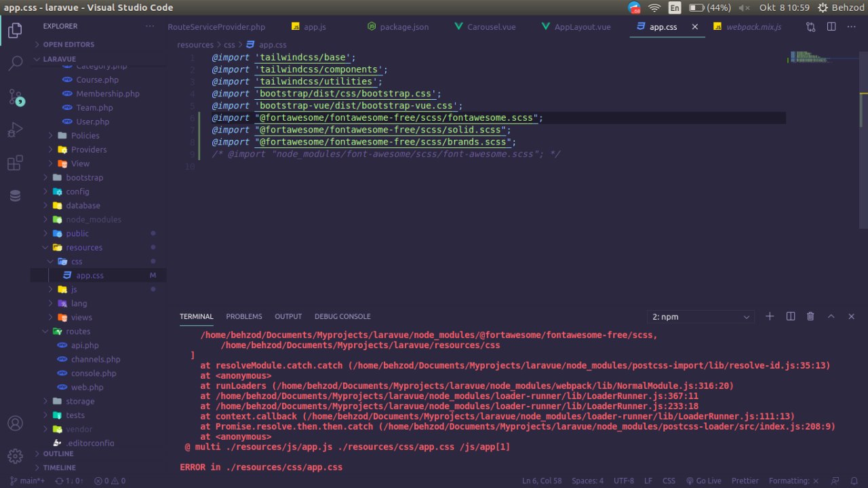
Task: Add a new terminal with plus icon
Action: [770, 316]
